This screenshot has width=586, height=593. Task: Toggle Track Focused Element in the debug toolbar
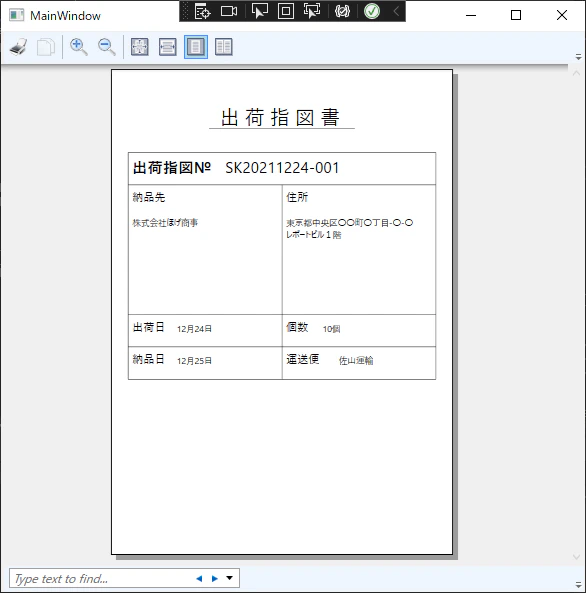pos(312,11)
